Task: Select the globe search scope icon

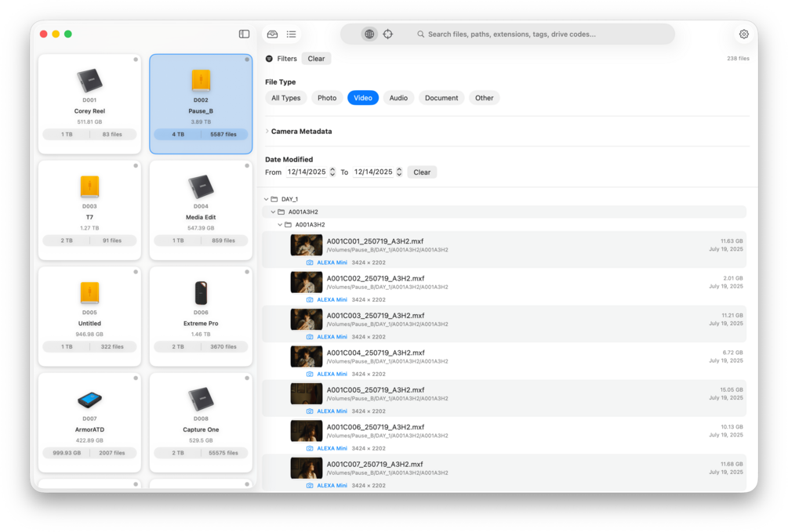Action: (369, 34)
